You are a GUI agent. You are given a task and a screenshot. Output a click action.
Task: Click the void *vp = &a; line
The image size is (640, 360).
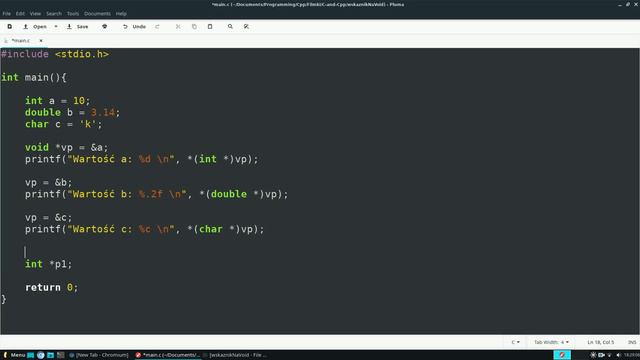pos(66,147)
